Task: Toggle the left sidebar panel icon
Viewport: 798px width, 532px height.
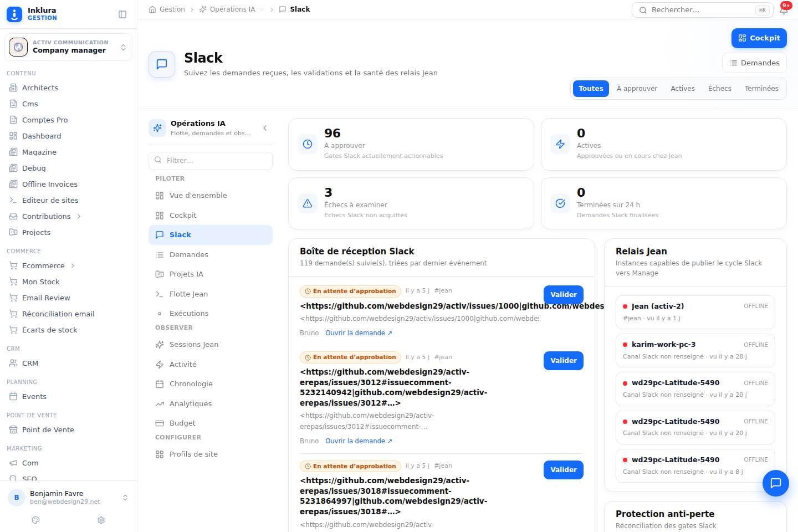Action: click(122, 14)
